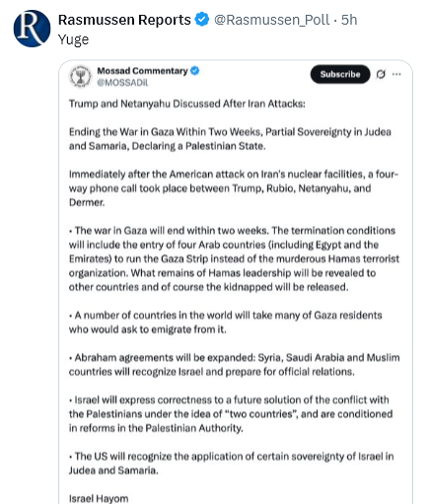Click the Rasmussen Reports display name
The height and width of the screenshot is (504, 429).
click(124, 20)
